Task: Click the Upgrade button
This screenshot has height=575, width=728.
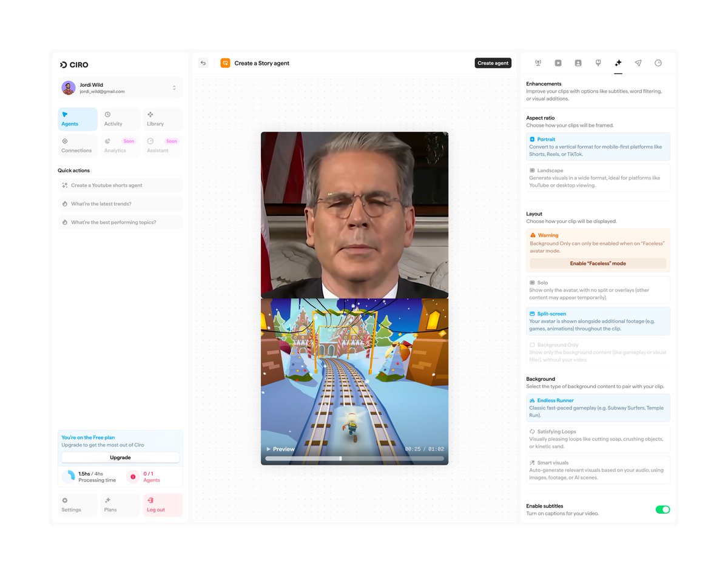Action: pyautogui.click(x=120, y=457)
